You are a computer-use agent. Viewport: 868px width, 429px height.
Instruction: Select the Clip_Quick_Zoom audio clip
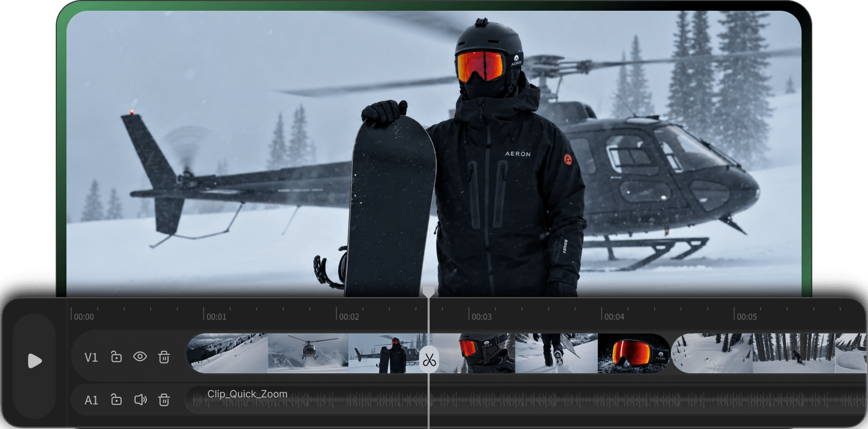tap(525, 400)
